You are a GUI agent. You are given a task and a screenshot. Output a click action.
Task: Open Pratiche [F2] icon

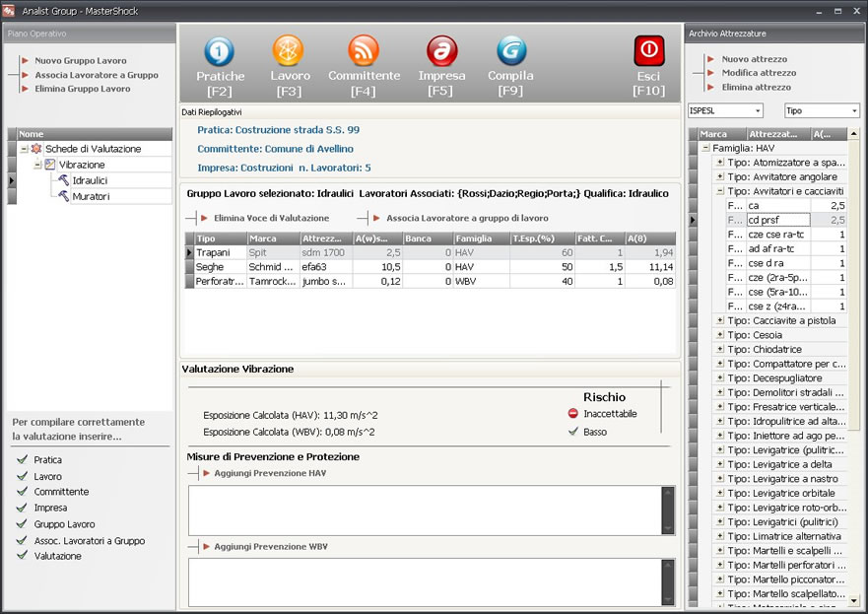(x=220, y=51)
